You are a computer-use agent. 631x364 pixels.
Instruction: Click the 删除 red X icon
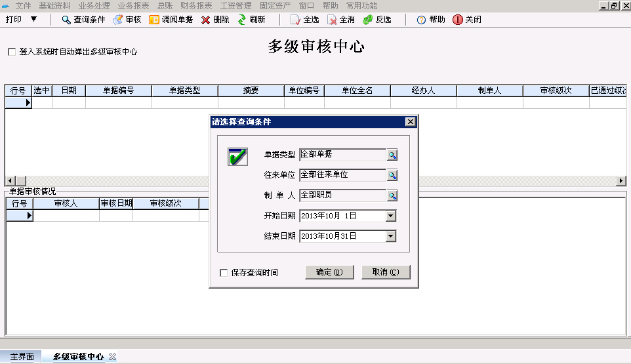[206, 20]
